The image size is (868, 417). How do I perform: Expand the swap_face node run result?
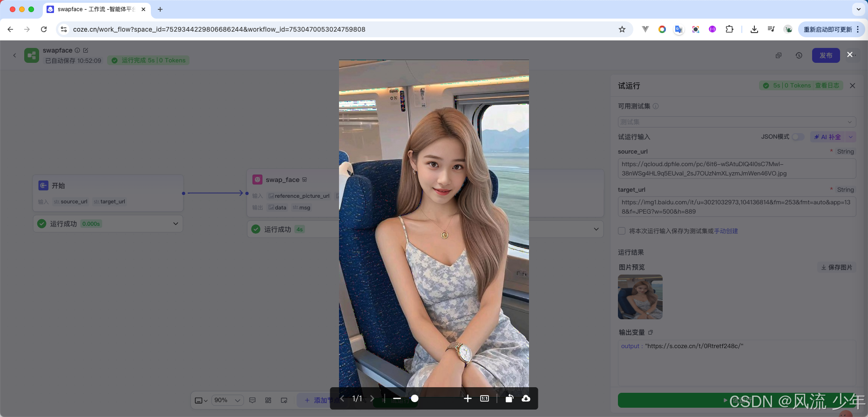point(596,229)
